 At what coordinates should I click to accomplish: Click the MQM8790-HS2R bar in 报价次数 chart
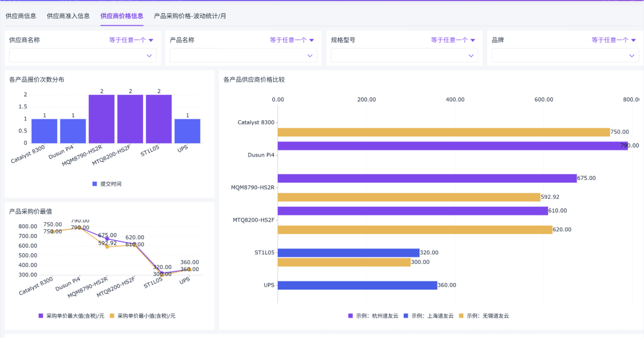pyautogui.click(x=101, y=119)
